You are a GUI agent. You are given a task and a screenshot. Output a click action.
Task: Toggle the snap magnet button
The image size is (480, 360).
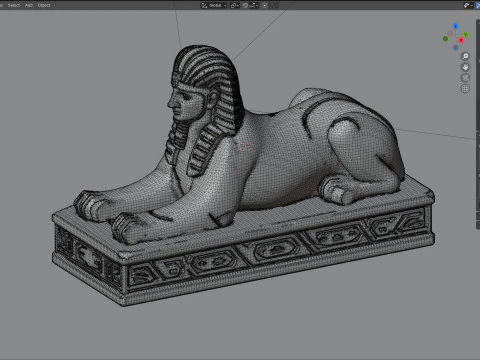[245, 5]
